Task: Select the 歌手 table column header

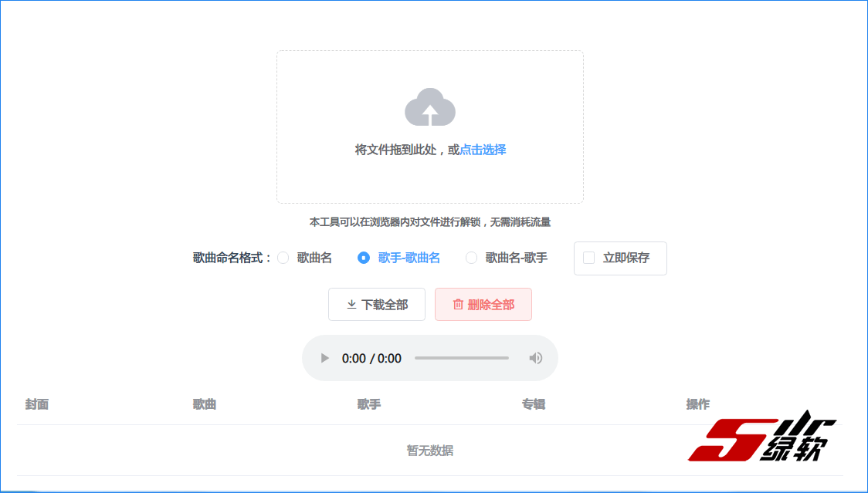Action: (x=369, y=404)
